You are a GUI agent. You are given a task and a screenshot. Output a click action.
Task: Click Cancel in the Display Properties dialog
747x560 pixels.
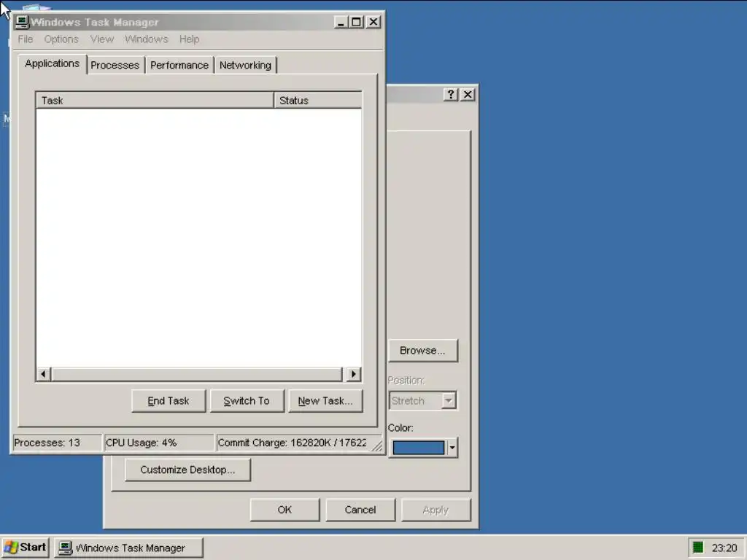coord(360,510)
